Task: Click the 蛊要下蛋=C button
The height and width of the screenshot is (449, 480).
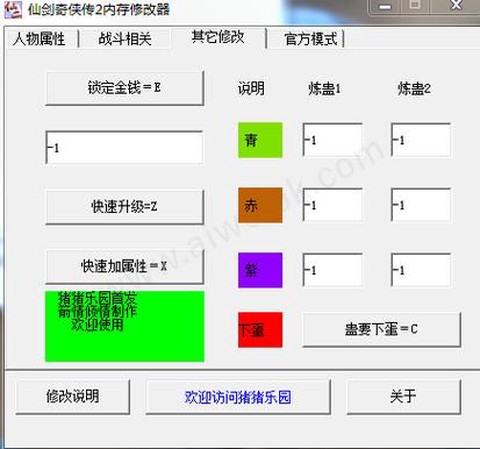Action: (382, 330)
